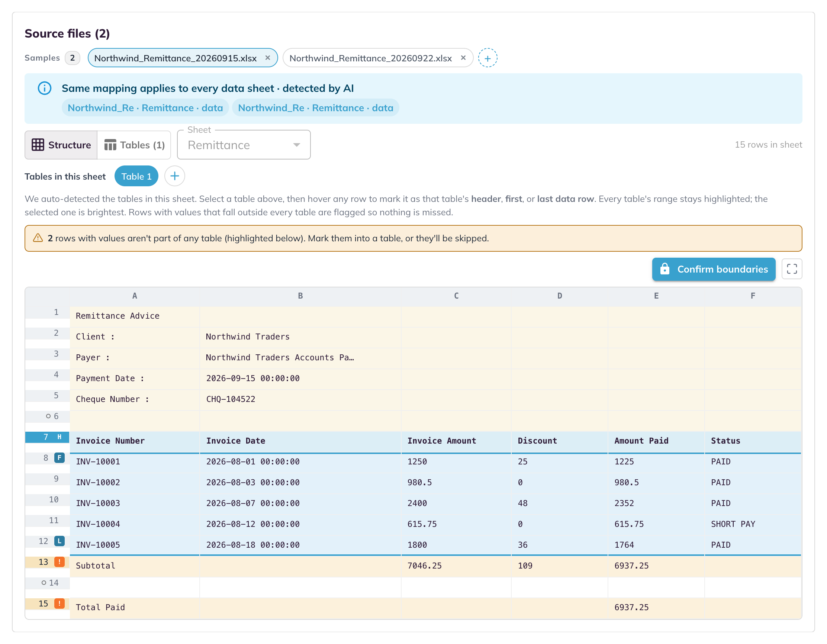Expand the sheet grid to fullscreen
827x644 pixels.
click(x=792, y=269)
